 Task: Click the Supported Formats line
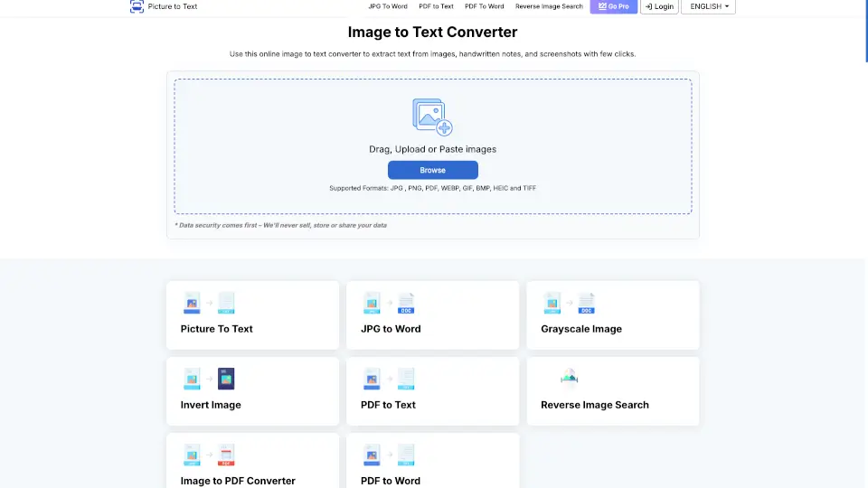tap(432, 188)
